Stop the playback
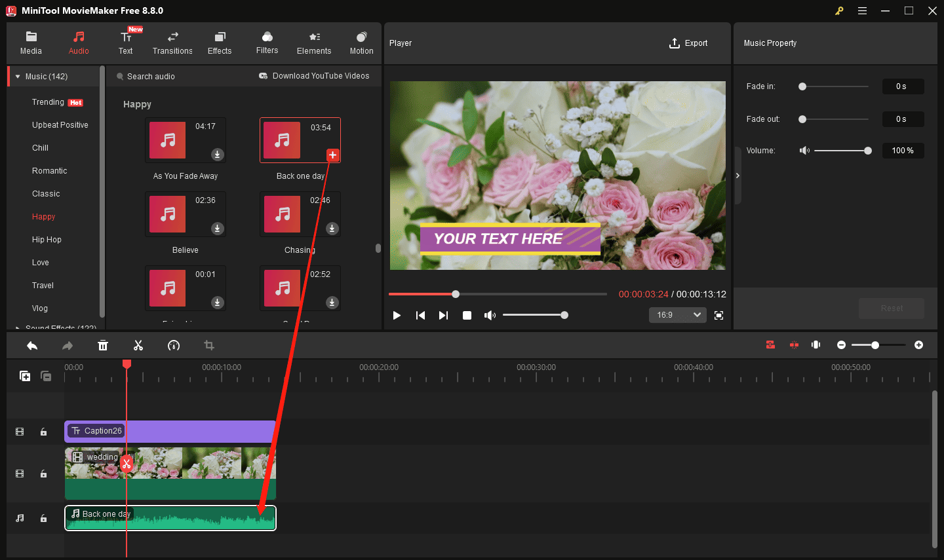The width and height of the screenshot is (944, 560). (x=467, y=315)
